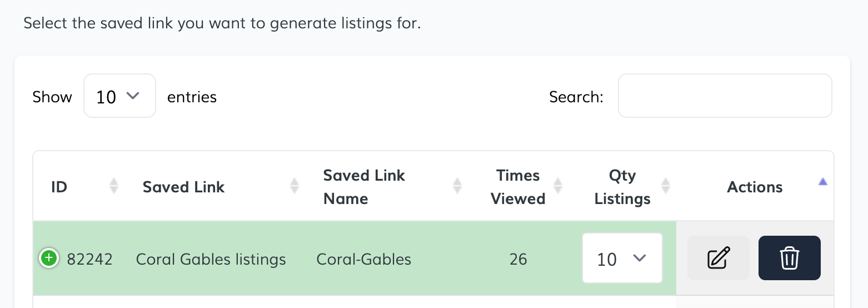Click the Search input field
The image size is (868, 308).
pos(725,96)
